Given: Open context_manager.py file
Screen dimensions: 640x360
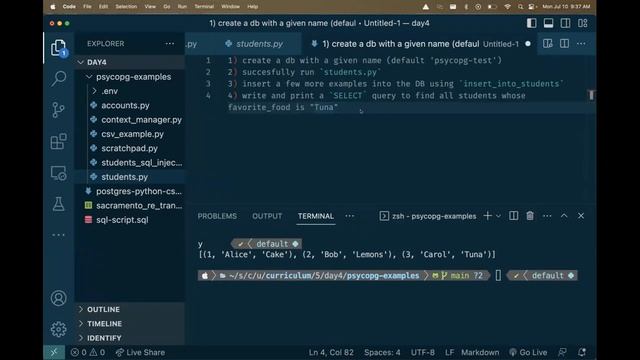Looking at the screenshot, I should [x=141, y=120].
